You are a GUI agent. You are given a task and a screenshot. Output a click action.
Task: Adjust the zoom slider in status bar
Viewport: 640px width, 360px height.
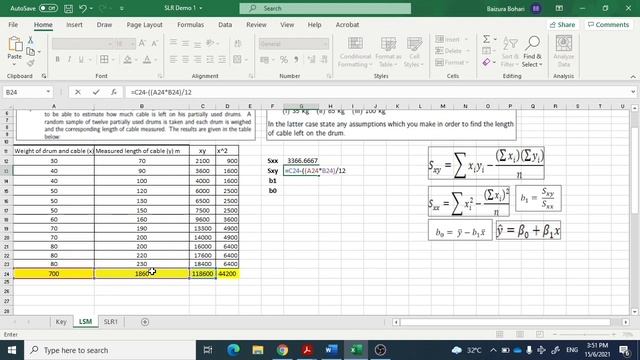(584, 334)
